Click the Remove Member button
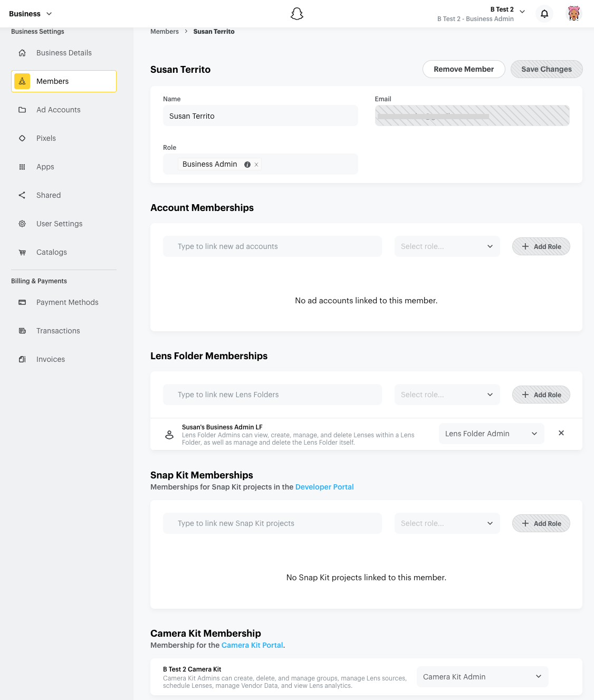The width and height of the screenshot is (594, 700). [x=463, y=69]
